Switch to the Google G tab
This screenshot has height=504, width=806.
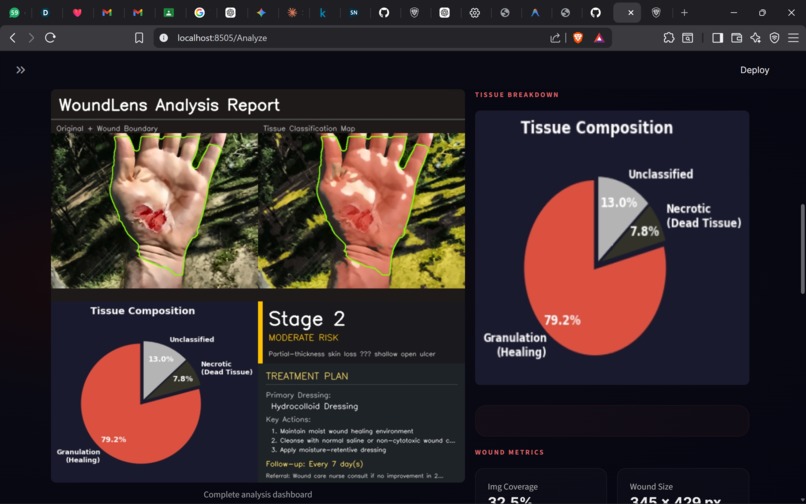click(x=199, y=13)
